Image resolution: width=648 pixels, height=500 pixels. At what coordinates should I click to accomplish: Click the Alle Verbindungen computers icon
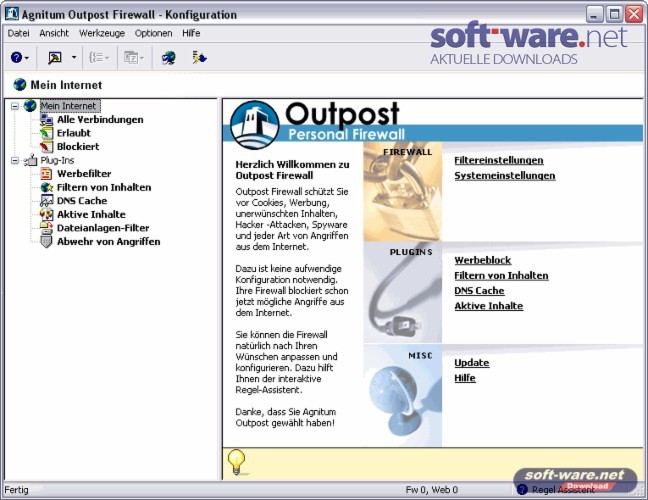(x=46, y=120)
